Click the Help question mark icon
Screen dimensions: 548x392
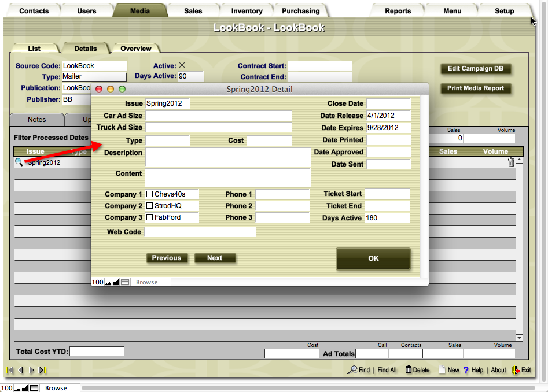pos(466,370)
